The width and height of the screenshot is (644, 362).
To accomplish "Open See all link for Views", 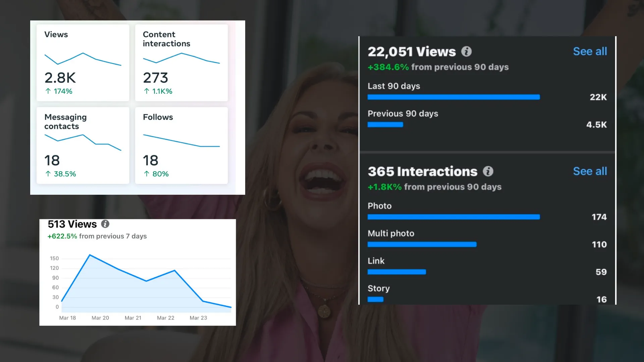I will pos(590,51).
